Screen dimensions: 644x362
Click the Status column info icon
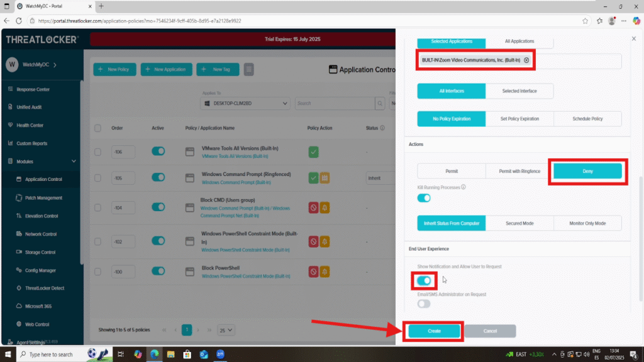(x=382, y=128)
